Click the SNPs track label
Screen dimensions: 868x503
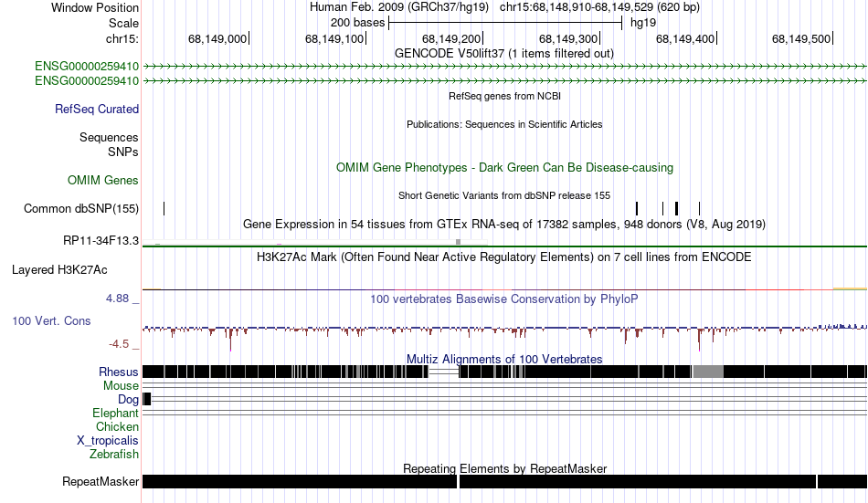tap(123, 152)
